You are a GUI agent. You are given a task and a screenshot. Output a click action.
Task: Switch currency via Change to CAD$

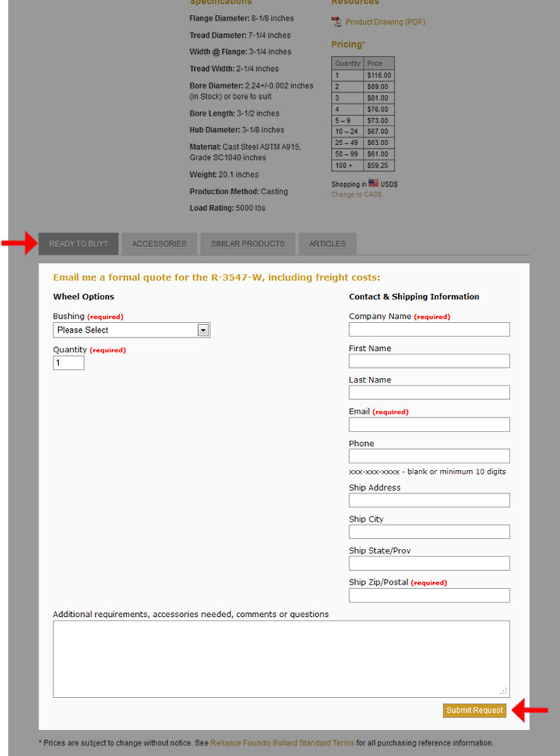[x=356, y=194]
